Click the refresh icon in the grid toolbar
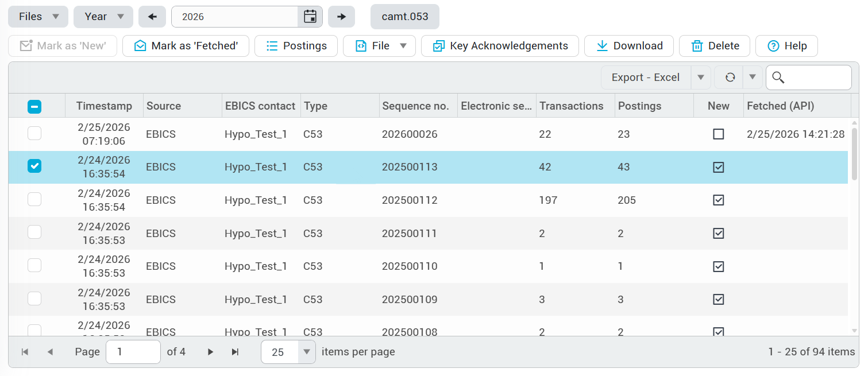 [730, 77]
